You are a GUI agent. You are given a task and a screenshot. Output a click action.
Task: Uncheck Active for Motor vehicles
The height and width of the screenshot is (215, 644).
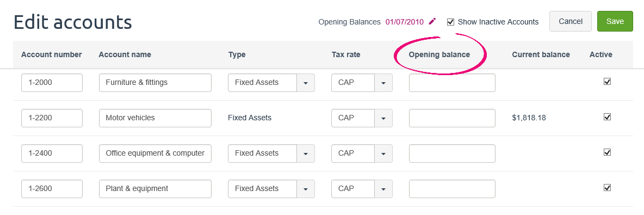pos(607,116)
